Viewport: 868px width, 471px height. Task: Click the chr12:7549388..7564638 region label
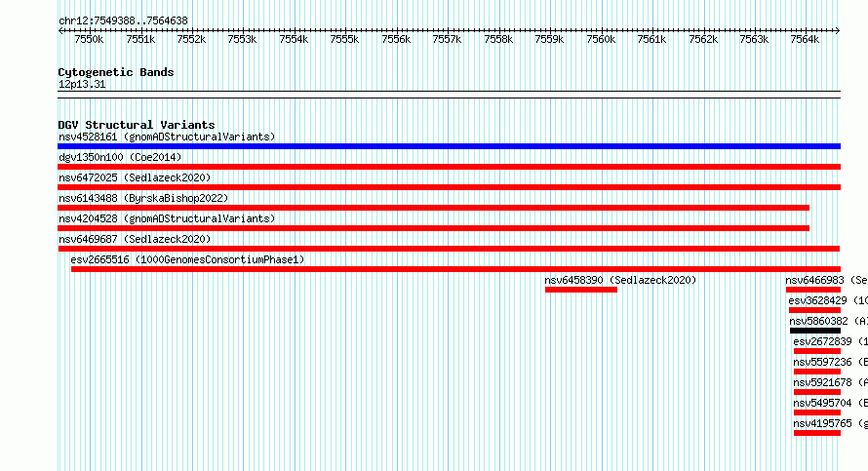[123, 21]
